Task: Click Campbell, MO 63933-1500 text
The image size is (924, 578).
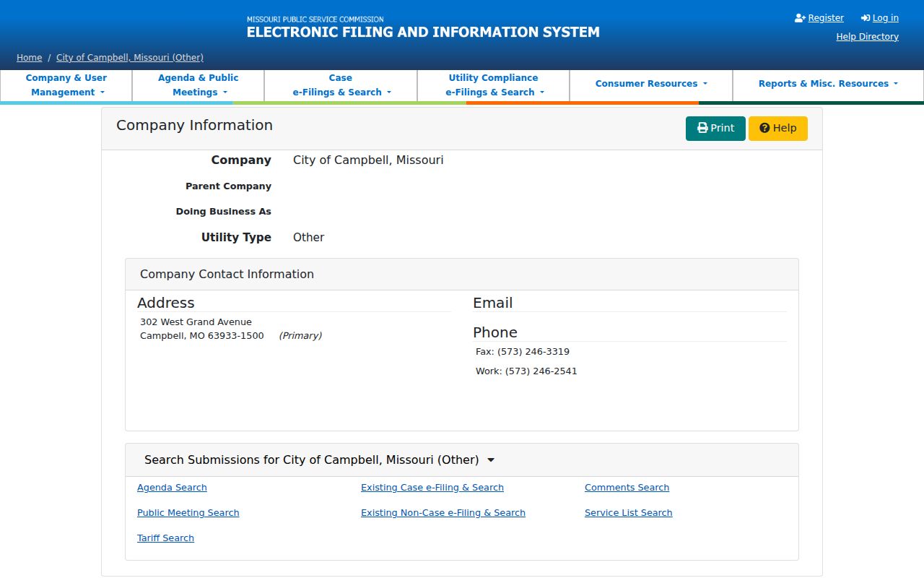Action: tap(202, 336)
